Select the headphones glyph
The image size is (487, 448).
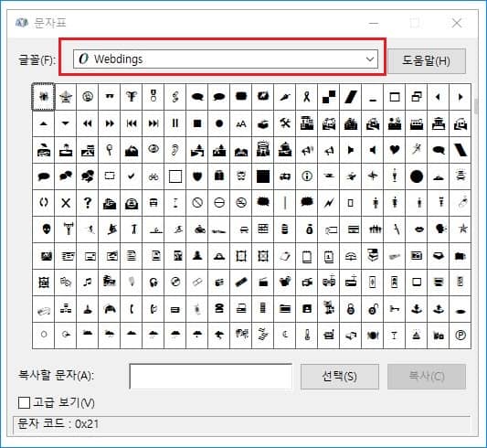(x=154, y=283)
